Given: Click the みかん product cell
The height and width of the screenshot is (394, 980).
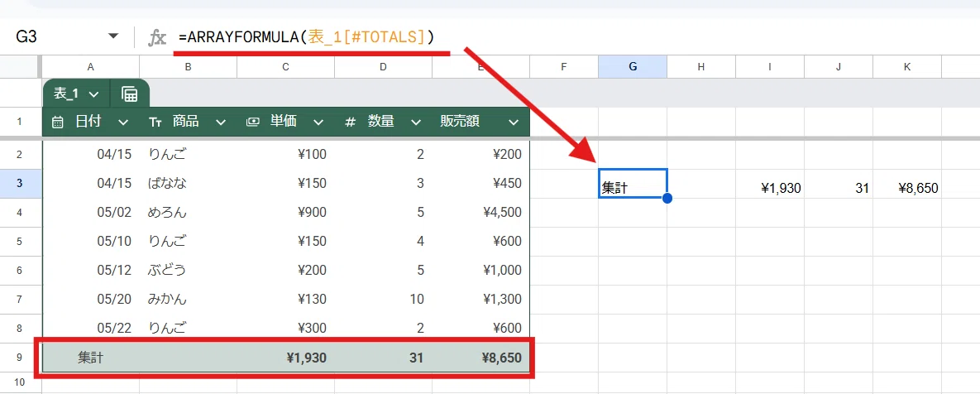Looking at the screenshot, I should point(188,300).
